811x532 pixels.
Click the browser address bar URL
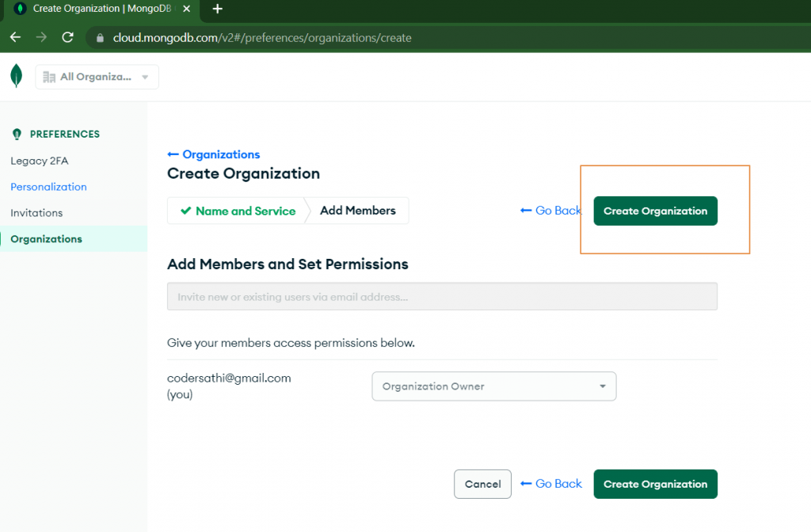click(x=262, y=38)
